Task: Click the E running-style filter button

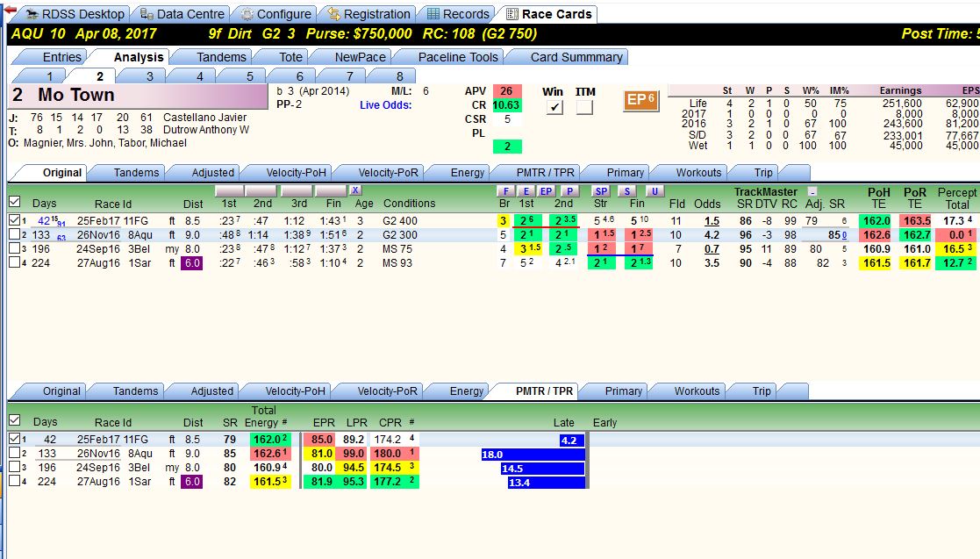Action: click(x=526, y=191)
